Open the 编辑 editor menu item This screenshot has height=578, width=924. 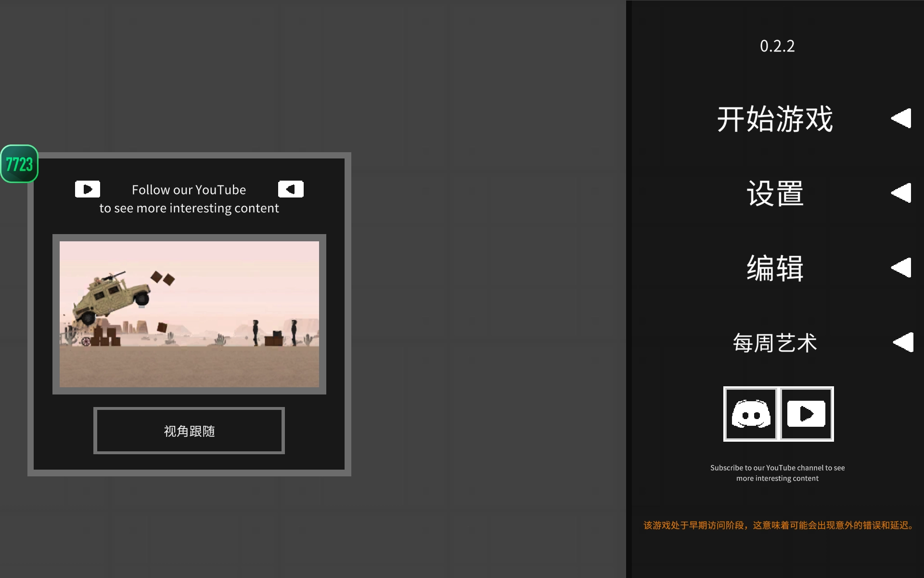point(775,268)
